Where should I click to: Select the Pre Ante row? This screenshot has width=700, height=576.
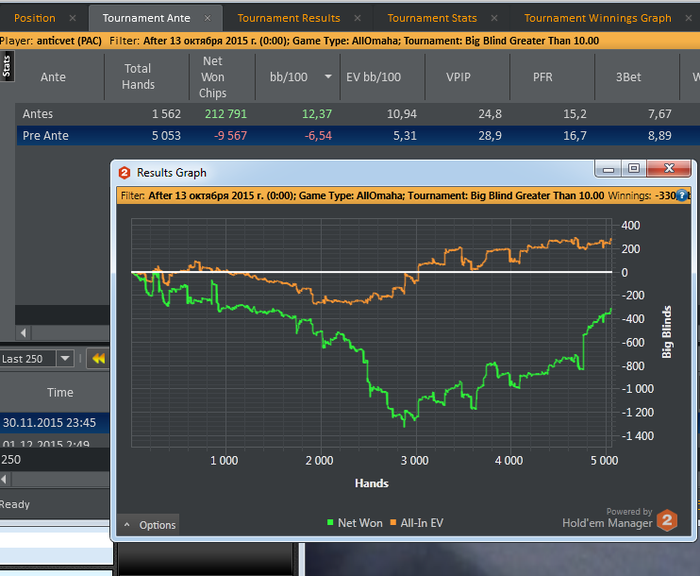[357, 135]
